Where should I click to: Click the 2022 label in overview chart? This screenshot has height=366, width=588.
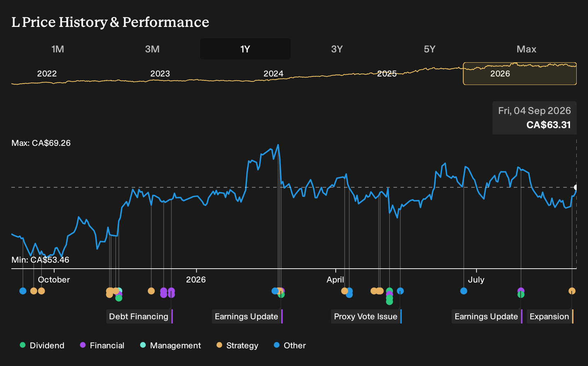(47, 74)
